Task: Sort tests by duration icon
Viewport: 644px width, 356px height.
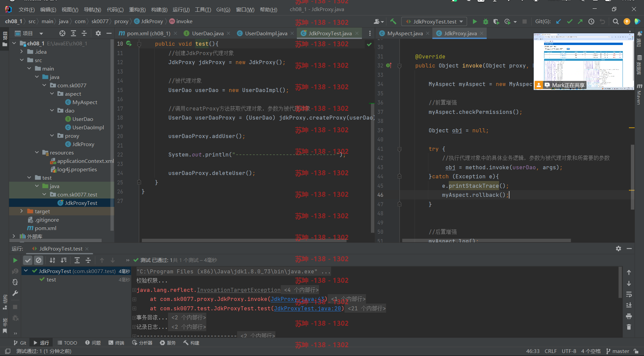Action: pos(63,260)
